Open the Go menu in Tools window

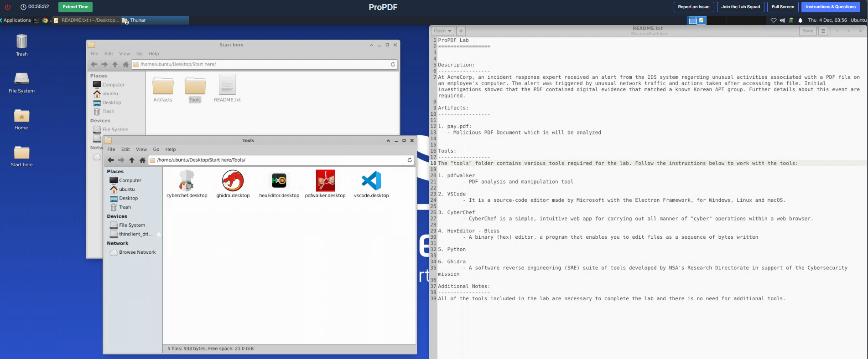click(156, 149)
